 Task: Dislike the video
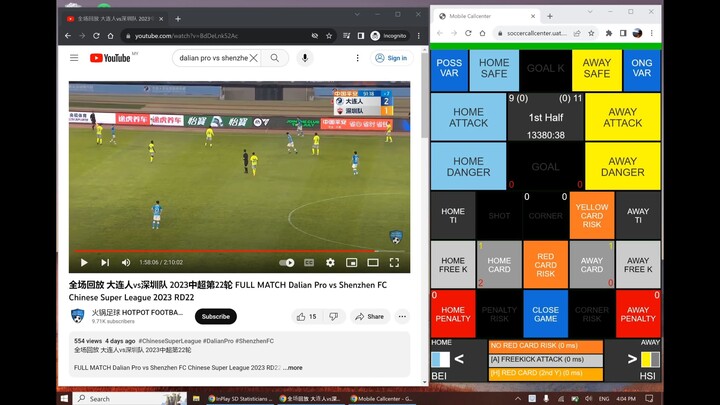[x=334, y=316]
